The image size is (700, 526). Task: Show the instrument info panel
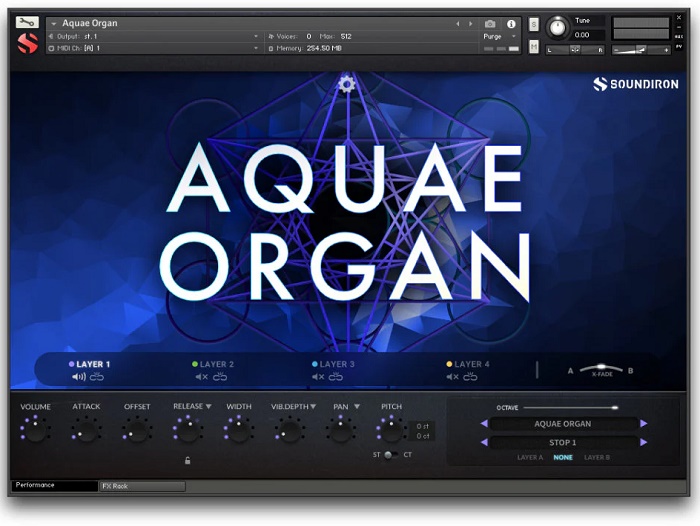coord(511,24)
